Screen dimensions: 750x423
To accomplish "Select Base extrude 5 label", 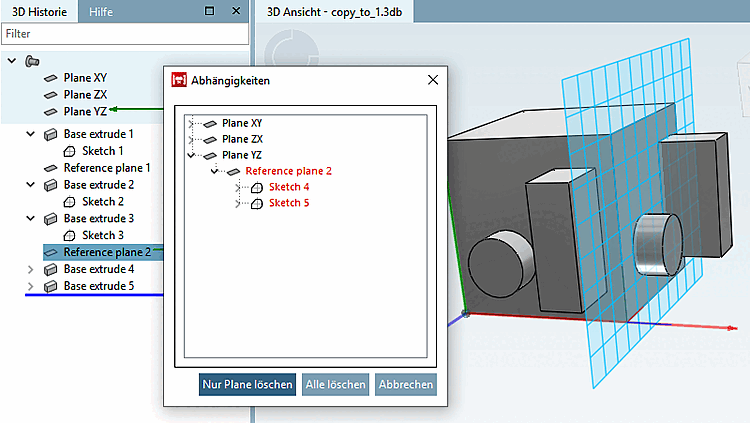I will 99,286.
